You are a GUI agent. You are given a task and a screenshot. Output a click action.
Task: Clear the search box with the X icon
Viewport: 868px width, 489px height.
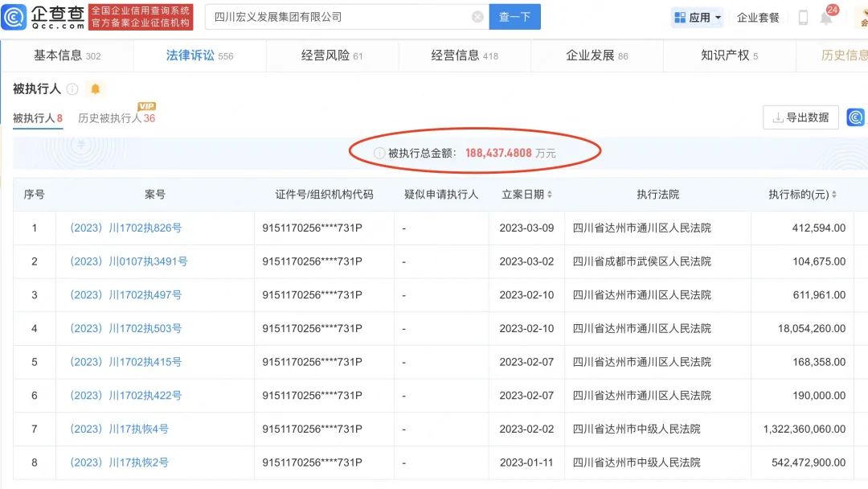click(x=477, y=17)
